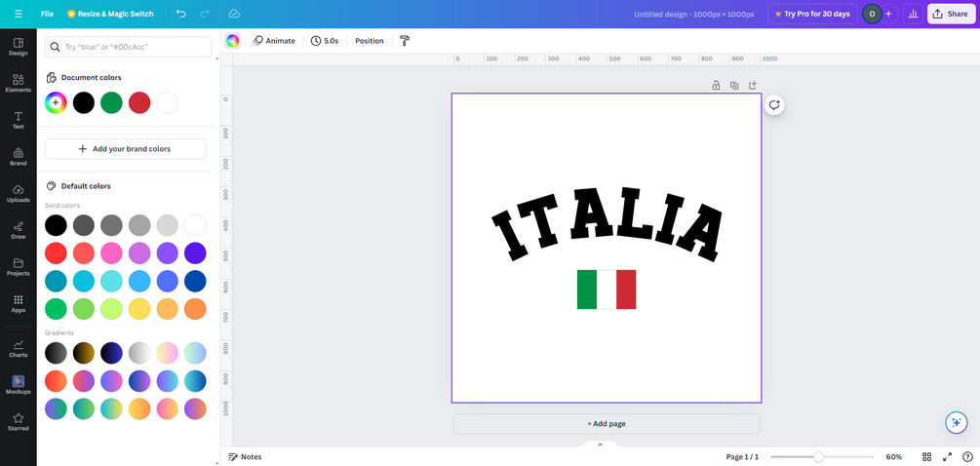Select the black-to-gold gradient swatch
The height and width of the screenshot is (466, 980).
84,353
